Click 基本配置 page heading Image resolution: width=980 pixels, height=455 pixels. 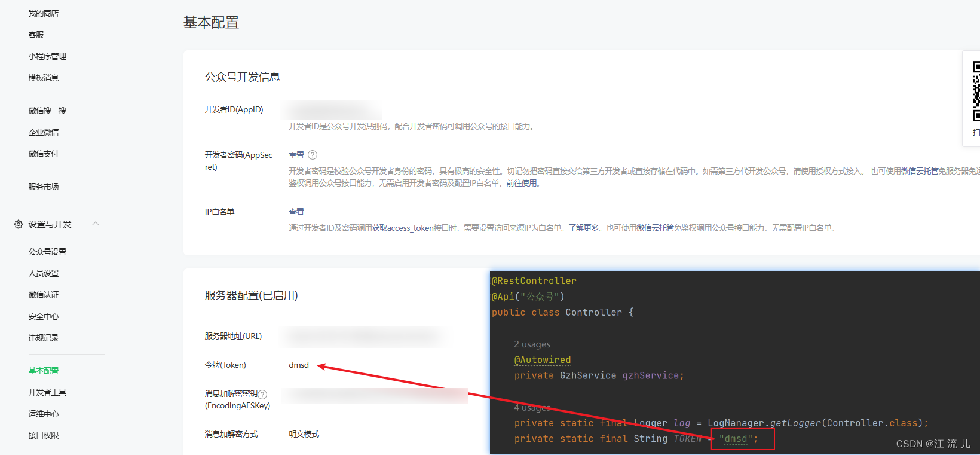pos(211,23)
